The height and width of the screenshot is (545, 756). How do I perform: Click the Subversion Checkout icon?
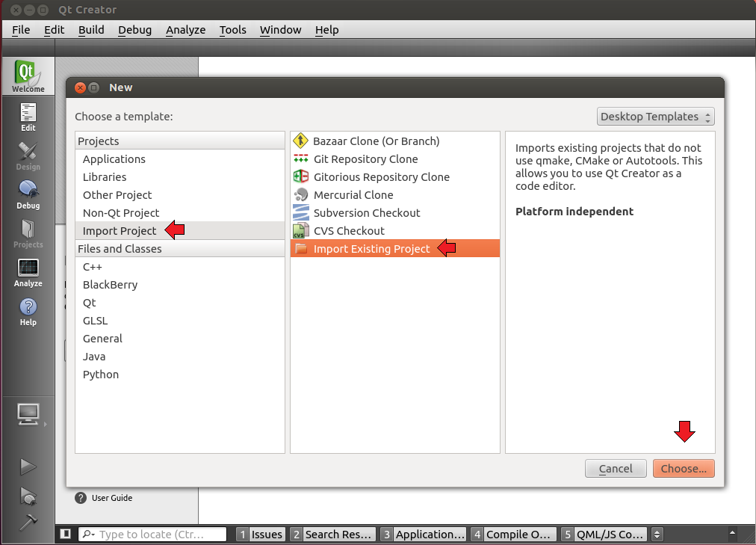(x=301, y=213)
